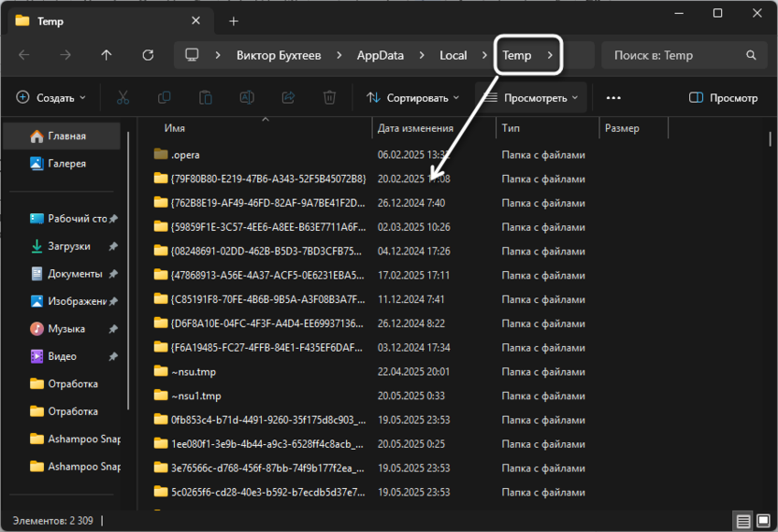The image size is (778, 532).
Task: Toggle the Просмотр preview pane
Action: click(x=723, y=97)
